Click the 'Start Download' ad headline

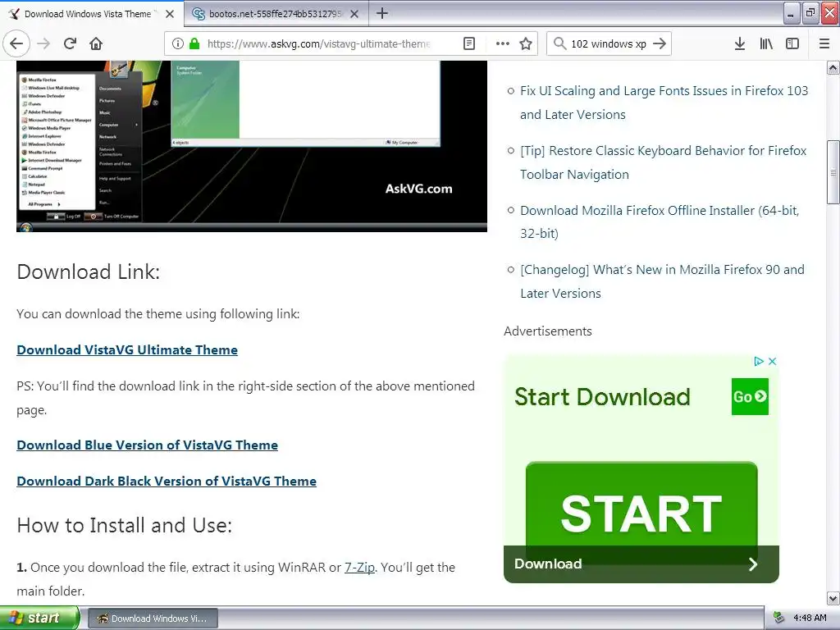[602, 397]
